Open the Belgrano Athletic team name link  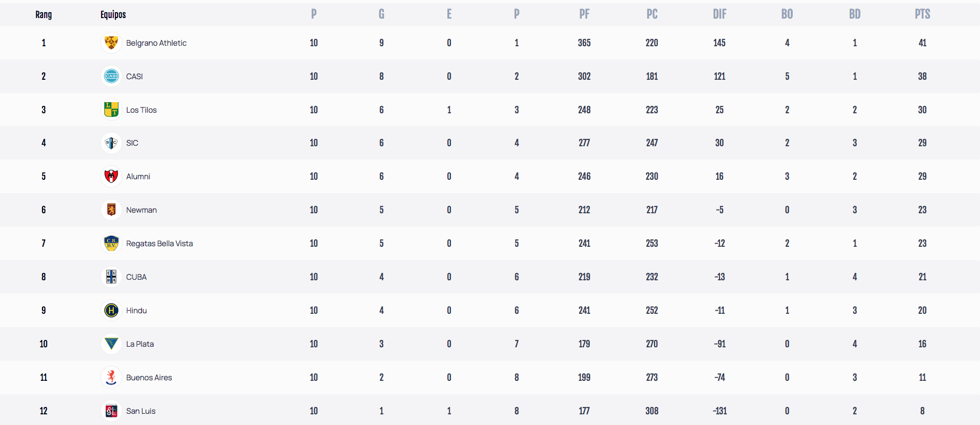coord(156,43)
